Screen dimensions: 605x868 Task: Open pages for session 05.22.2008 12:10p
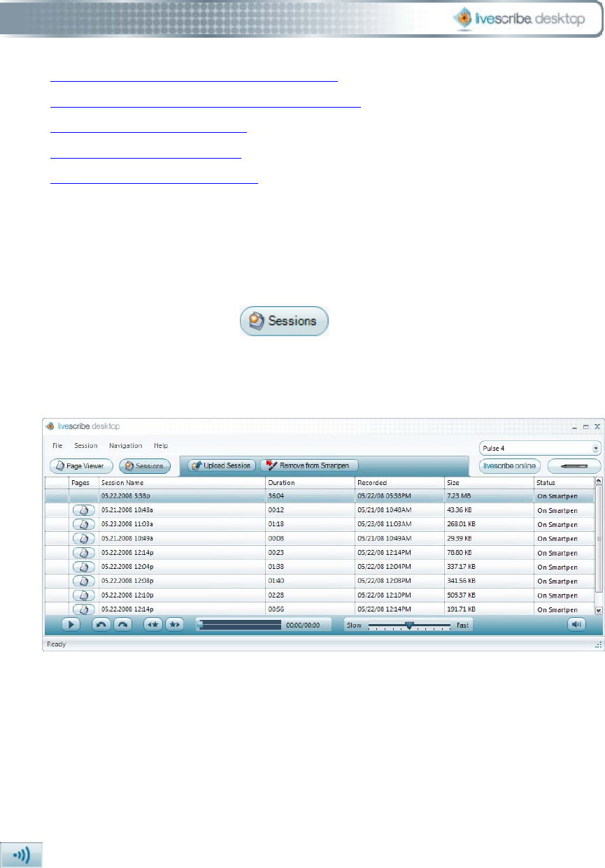83,595
